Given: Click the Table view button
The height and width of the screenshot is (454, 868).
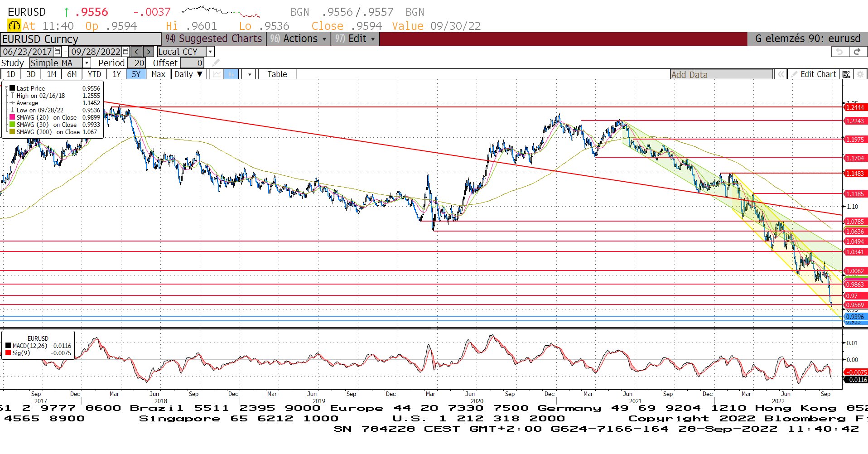Looking at the screenshot, I should tap(277, 74).
